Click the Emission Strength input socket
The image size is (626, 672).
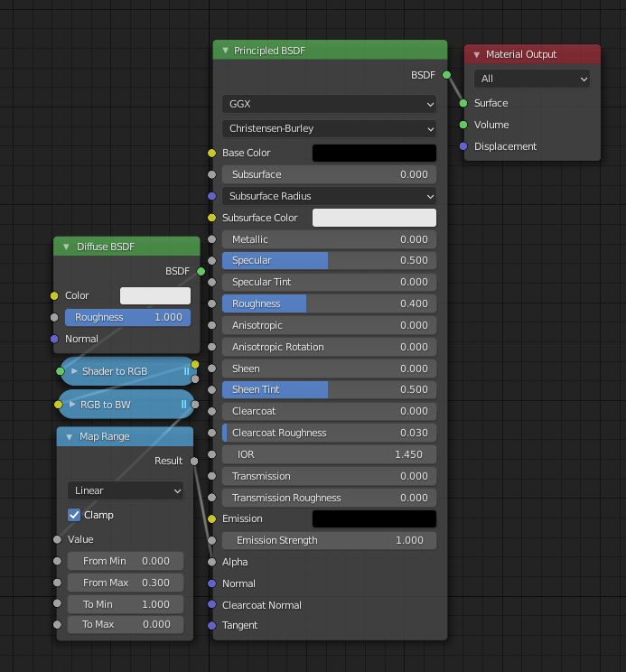coord(211,540)
